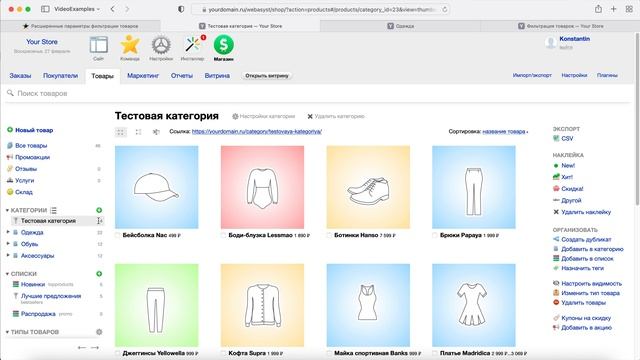
Task: Tick checkbox for Бейсболка Nac
Action: point(118,236)
